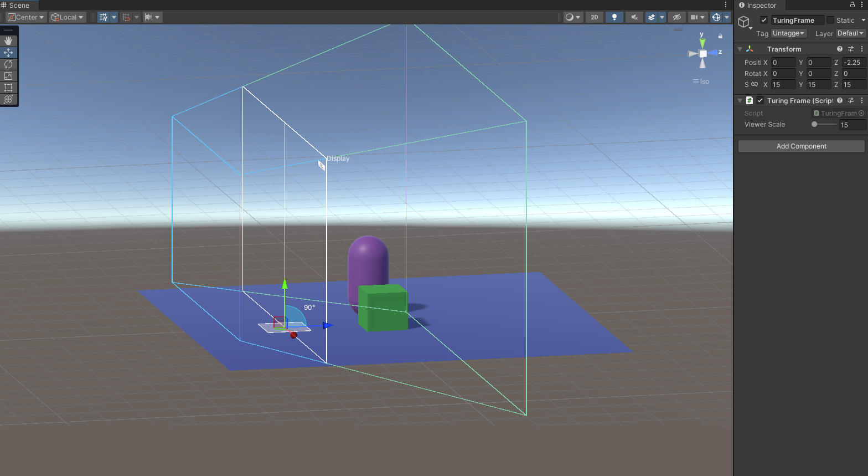Open Turing Frame presets icon

coord(851,100)
